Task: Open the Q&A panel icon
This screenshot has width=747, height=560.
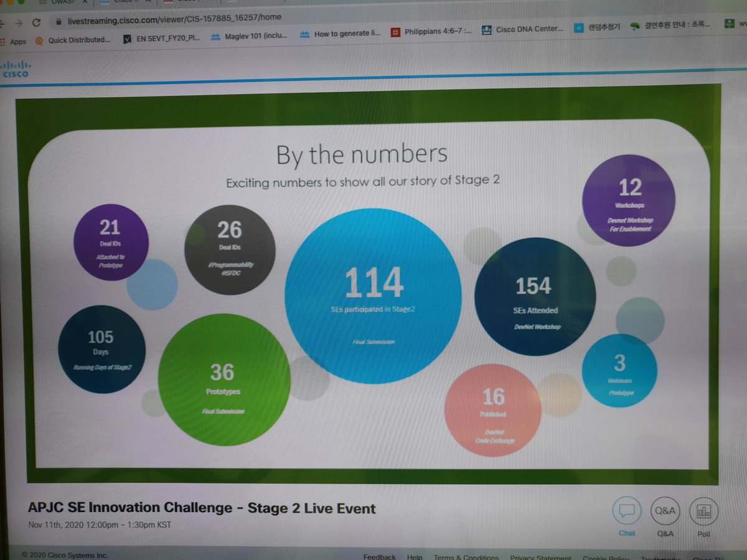Action: pos(665,512)
